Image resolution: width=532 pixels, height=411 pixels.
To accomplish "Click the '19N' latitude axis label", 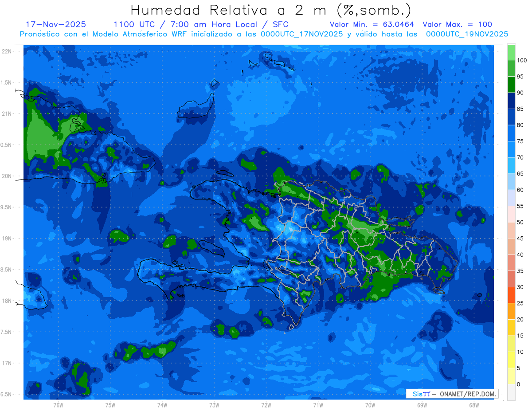I will click(8, 239).
